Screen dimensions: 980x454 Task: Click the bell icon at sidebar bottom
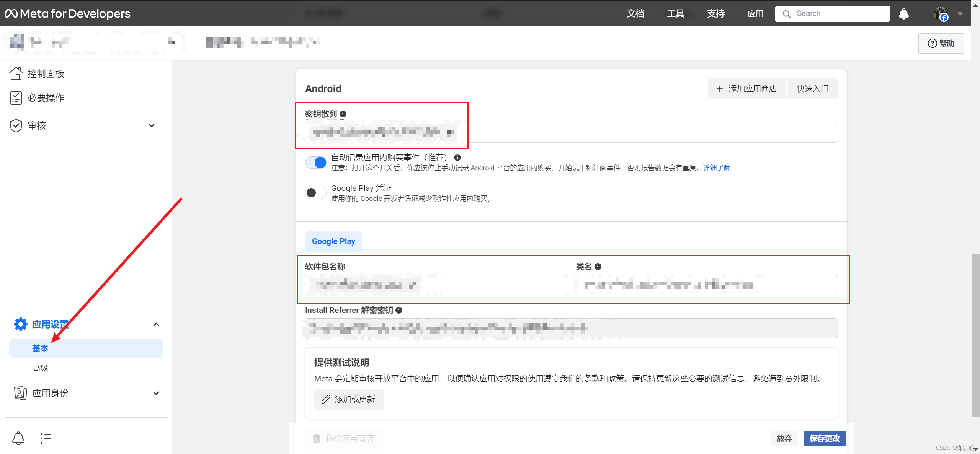[18, 438]
